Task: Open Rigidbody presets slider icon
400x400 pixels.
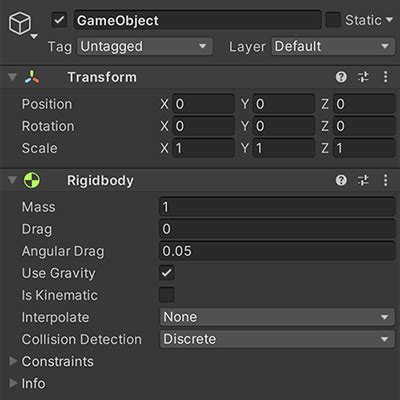Action: [x=363, y=180]
